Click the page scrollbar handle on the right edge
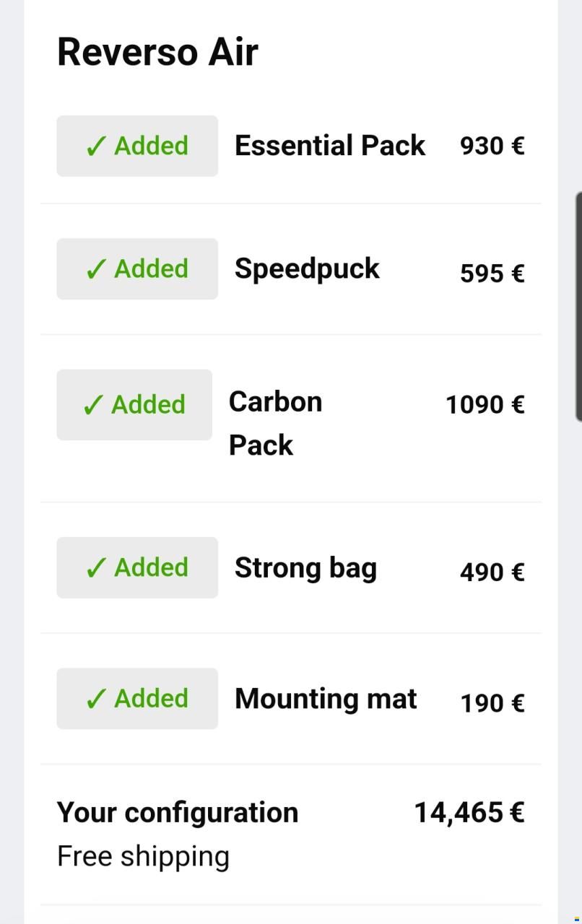The width and height of the screenshot is (582, 924). [578, 306]
